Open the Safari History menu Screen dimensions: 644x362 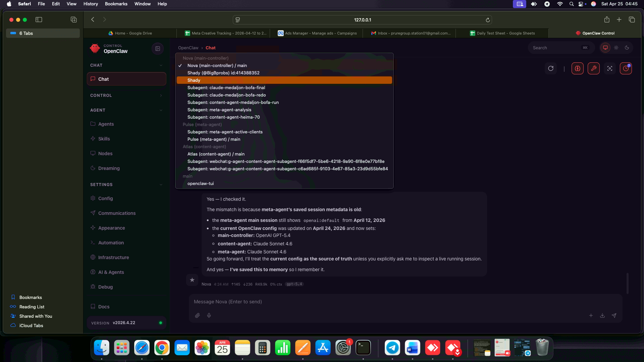(91, 4)
